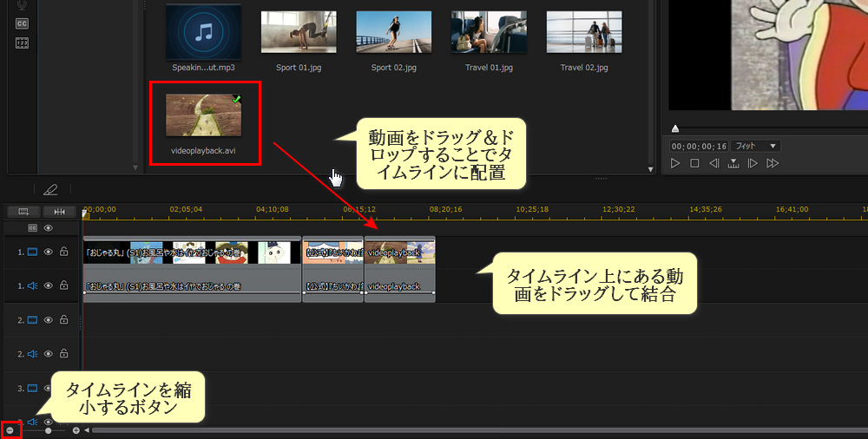This screenshot has width=868, height=439.
Task: Open the chapter room icon below CC
Action: click(22, 43)
